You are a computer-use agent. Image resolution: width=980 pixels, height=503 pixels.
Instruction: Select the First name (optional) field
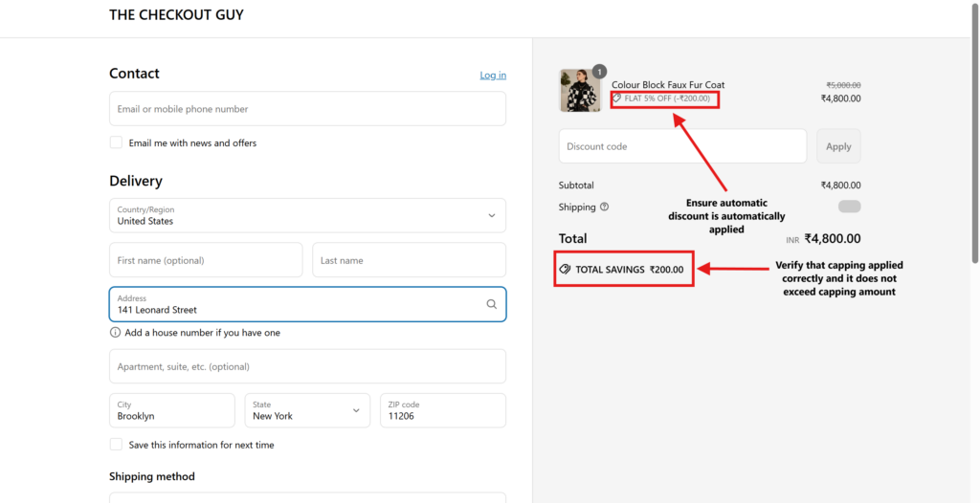click(x=206, y=260)
